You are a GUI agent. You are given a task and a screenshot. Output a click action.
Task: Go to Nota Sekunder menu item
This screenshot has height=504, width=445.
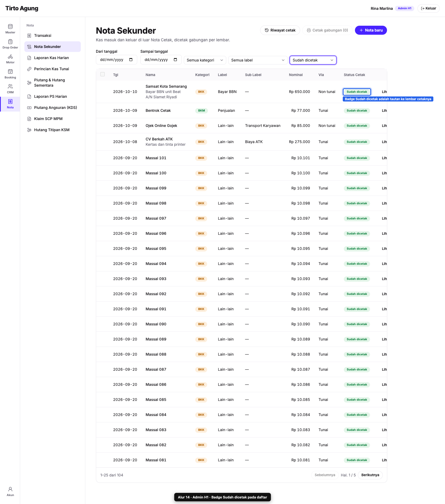click(x=52, y=47)
